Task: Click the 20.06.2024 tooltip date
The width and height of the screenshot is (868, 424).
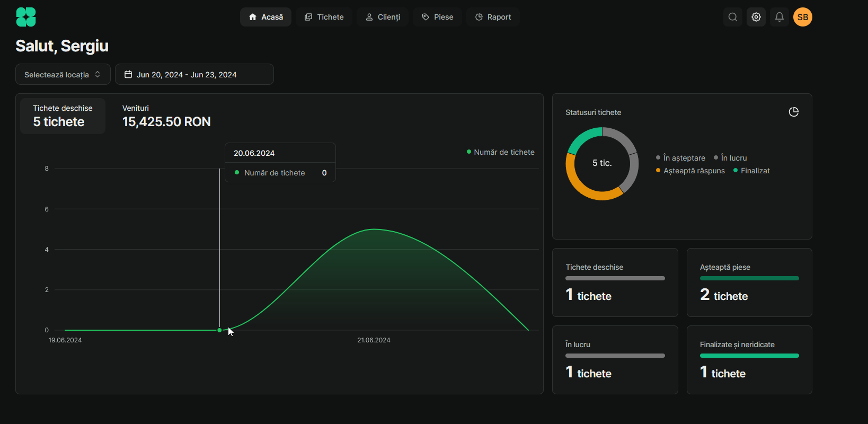Action: (x=254, y=153)
